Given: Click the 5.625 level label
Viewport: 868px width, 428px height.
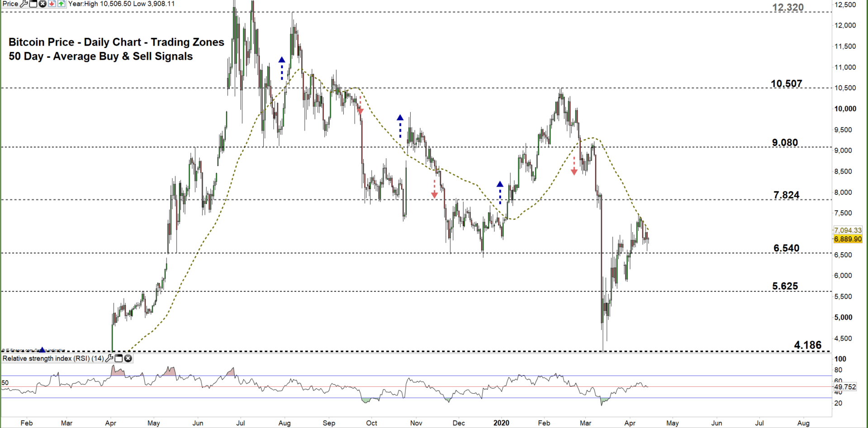Looking at the screenshot, I should tap(785, 286).
